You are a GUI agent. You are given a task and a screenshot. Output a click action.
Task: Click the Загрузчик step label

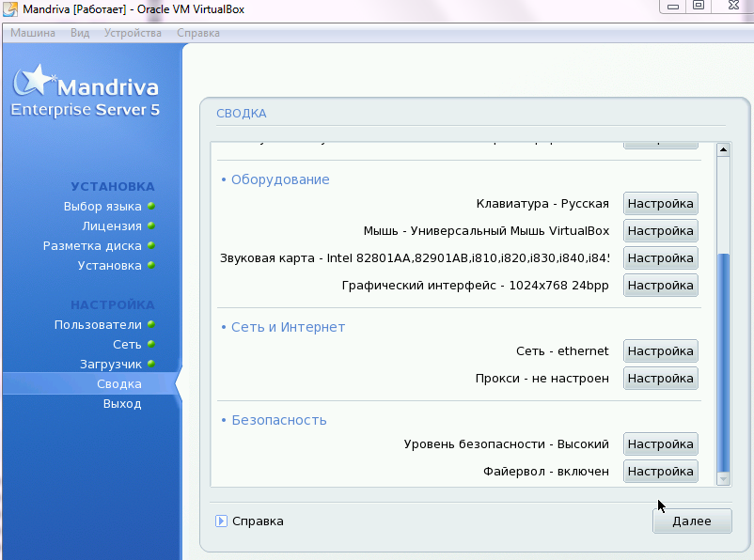click(111, 365)
